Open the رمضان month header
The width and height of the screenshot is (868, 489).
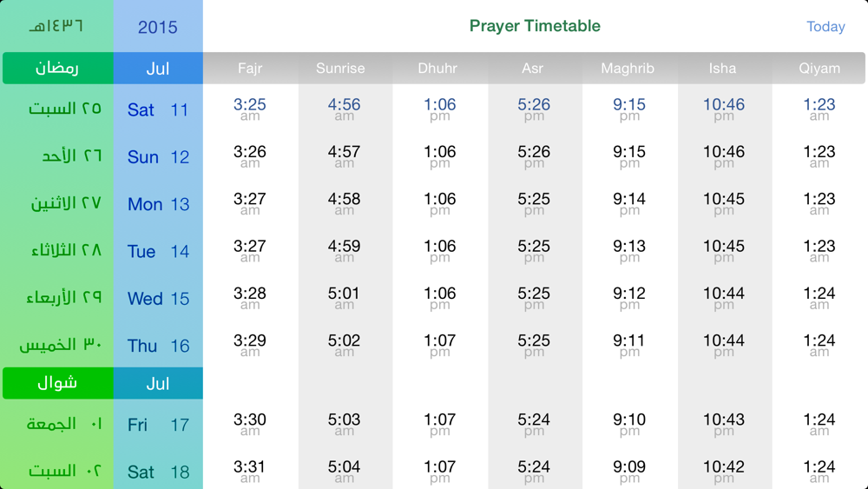(57, 68)
